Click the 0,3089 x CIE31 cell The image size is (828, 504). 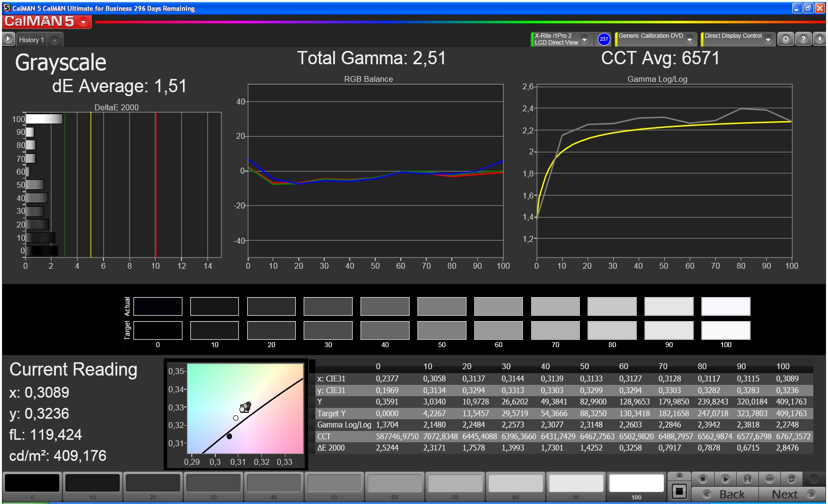(x=787, y=378)
